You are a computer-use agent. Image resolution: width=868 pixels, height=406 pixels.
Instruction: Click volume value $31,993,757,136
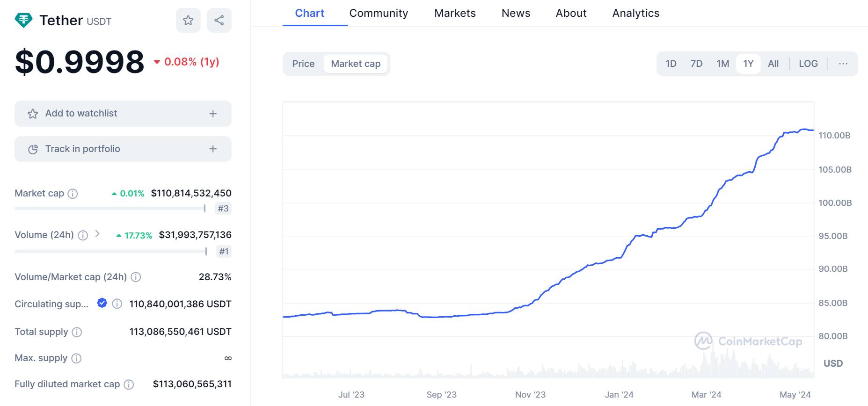[x=195, y=235]
